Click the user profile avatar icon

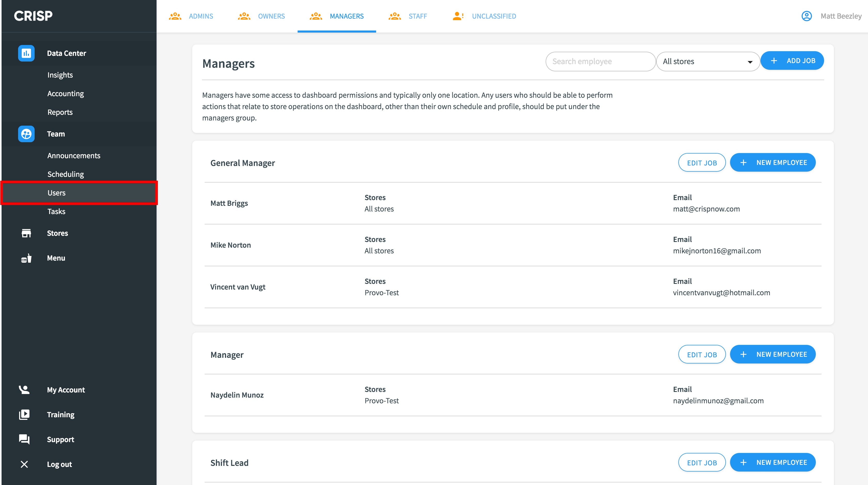click(x=806, y=16)
